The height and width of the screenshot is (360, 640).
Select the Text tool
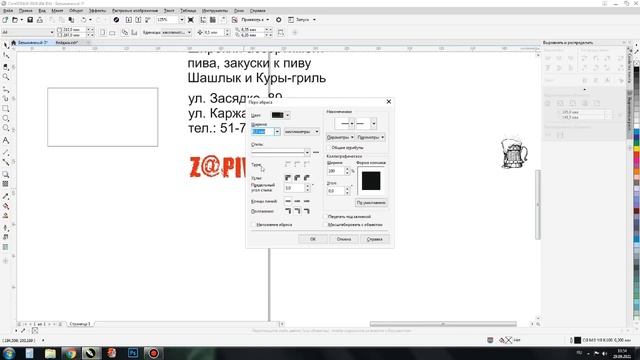coord(6,140)
